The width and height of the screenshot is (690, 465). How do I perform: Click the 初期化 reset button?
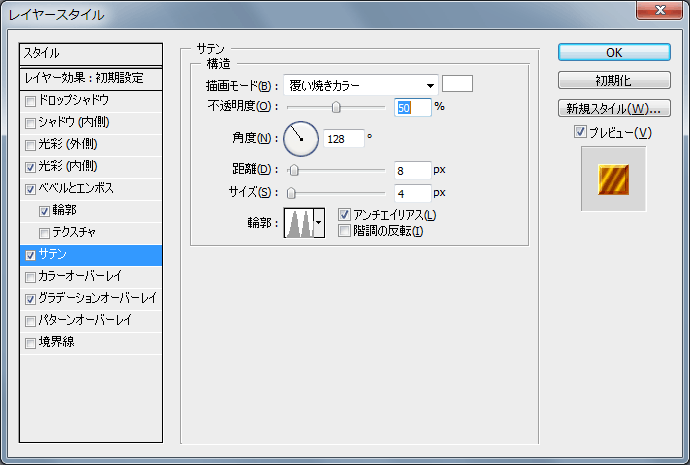click(614, 80)
